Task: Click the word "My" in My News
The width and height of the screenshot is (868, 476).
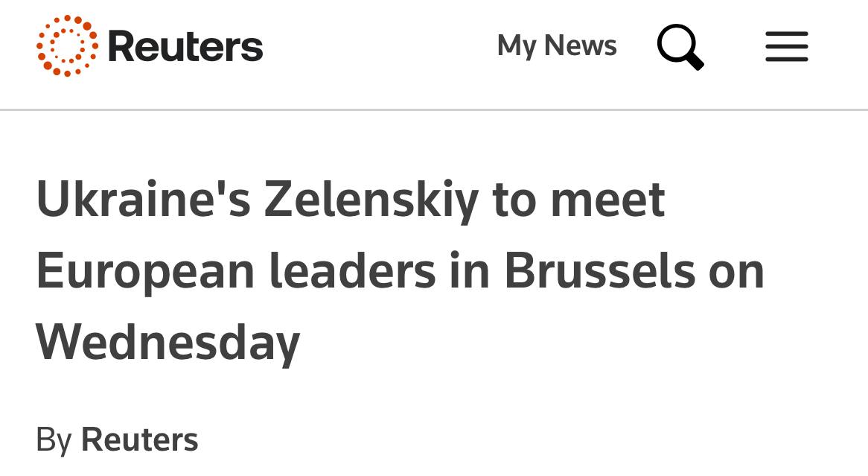Action: [x=517, y=45]
